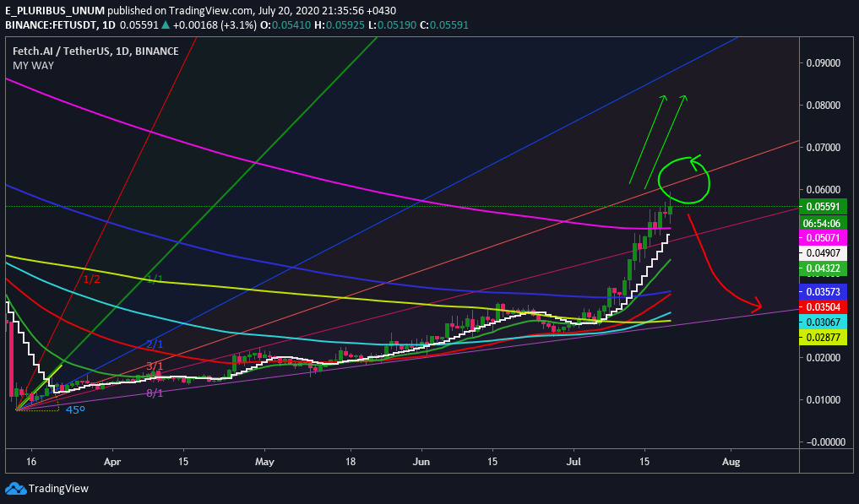Click the 'MY WAY' indicator label
Viewport: 859px width, 504px height.
point(33,65)
